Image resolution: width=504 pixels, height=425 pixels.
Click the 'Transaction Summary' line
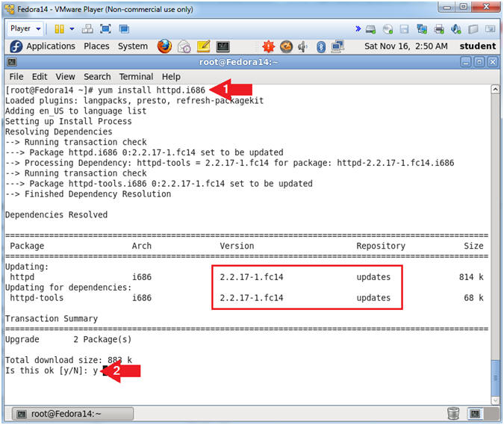click(52, 319)
